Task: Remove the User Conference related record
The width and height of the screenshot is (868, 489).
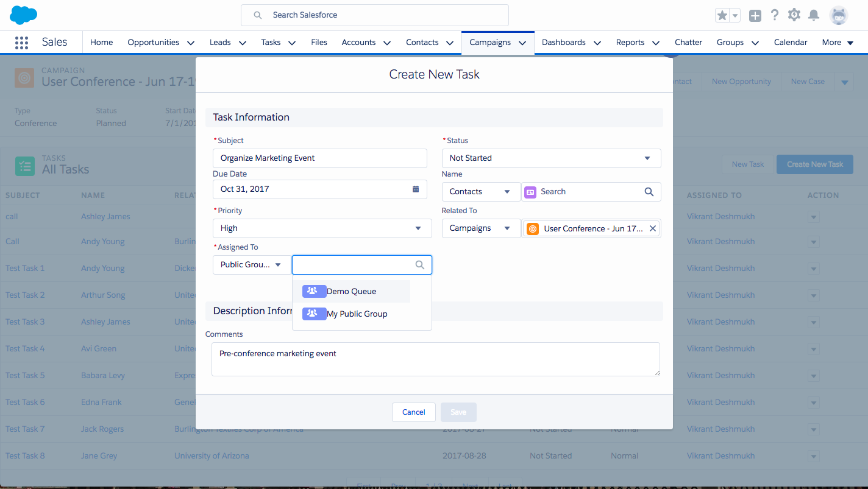Action: [652, 228]
